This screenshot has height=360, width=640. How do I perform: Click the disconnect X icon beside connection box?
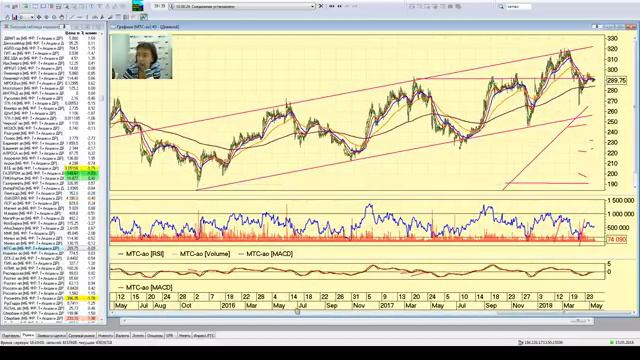coord(321,6)
